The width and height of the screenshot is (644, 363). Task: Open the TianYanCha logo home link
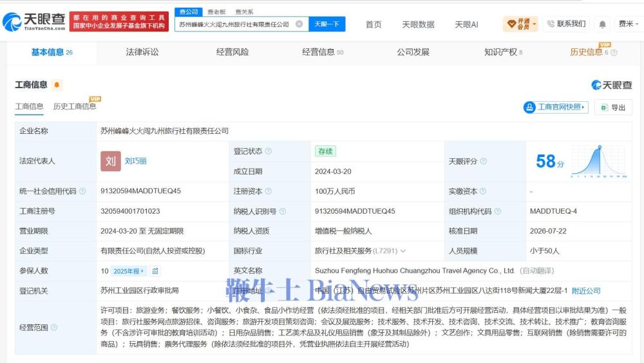coord(34,22)
